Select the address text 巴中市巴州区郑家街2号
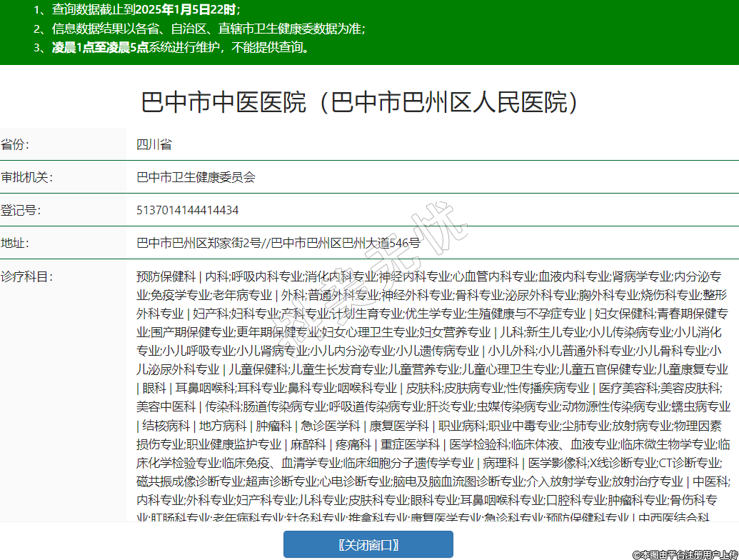Image resolution: width=739 pixels, height=560 pixels. click(199, 243)
